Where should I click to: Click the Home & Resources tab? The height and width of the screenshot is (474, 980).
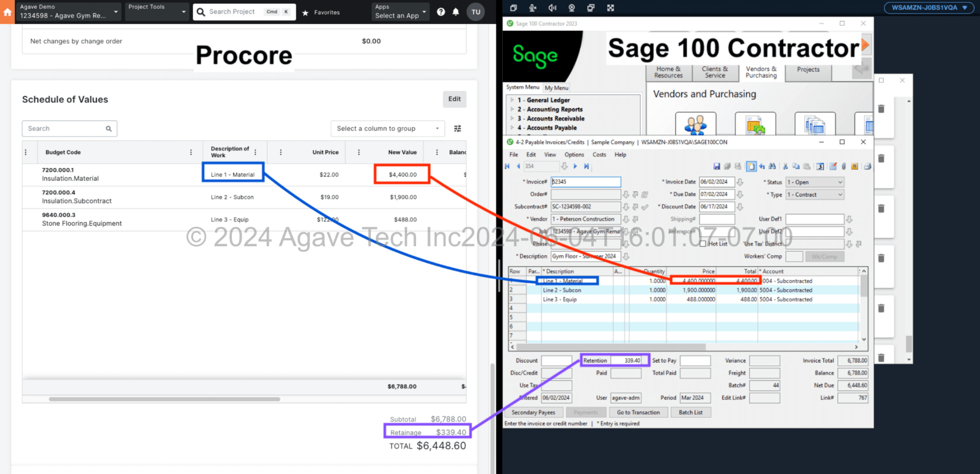668,72
